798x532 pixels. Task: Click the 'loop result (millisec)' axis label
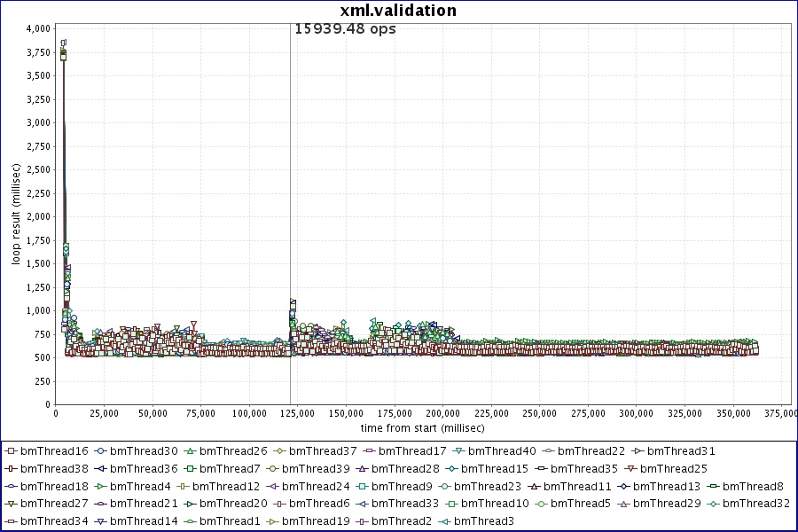click(x=15, y=213)
